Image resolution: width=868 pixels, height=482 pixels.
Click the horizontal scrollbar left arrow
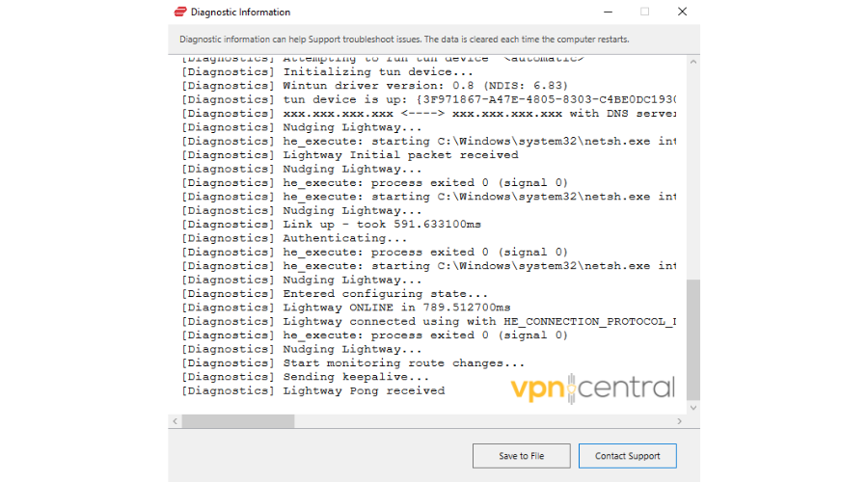click(x=175, y=421)
